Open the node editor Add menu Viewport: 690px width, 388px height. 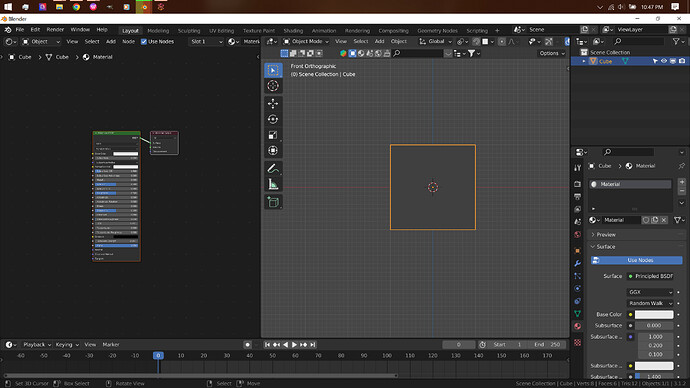click(x=110, y=41)
